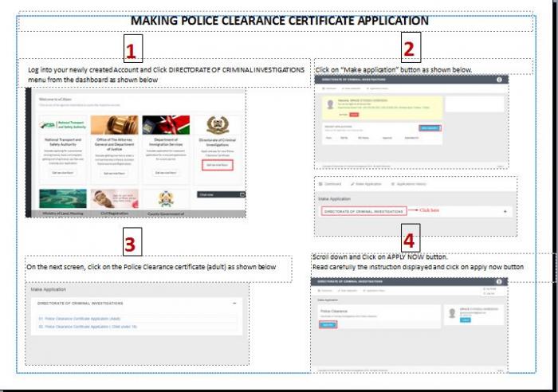The image size is (558, 392).
Task: Select Police Clearance Certificate Application (Adult) link
Action: click(x=80, y=319)
